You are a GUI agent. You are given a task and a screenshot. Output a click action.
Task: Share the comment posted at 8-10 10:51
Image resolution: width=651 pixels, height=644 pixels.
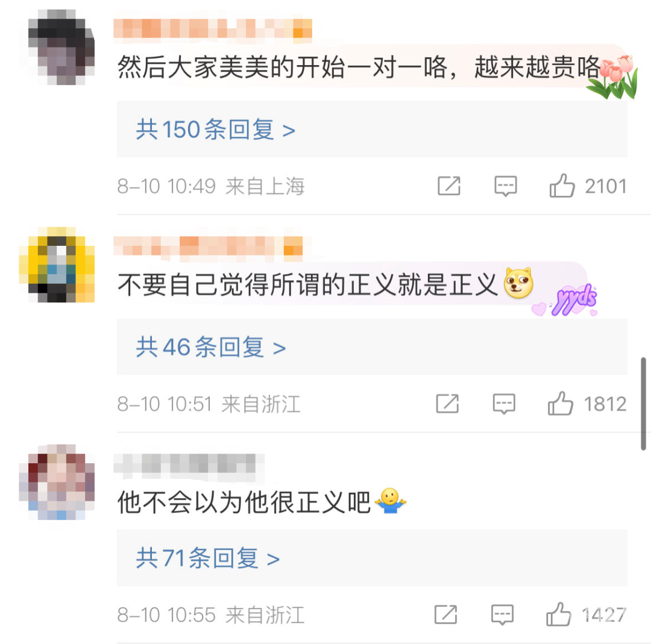[x=447, y=404]
